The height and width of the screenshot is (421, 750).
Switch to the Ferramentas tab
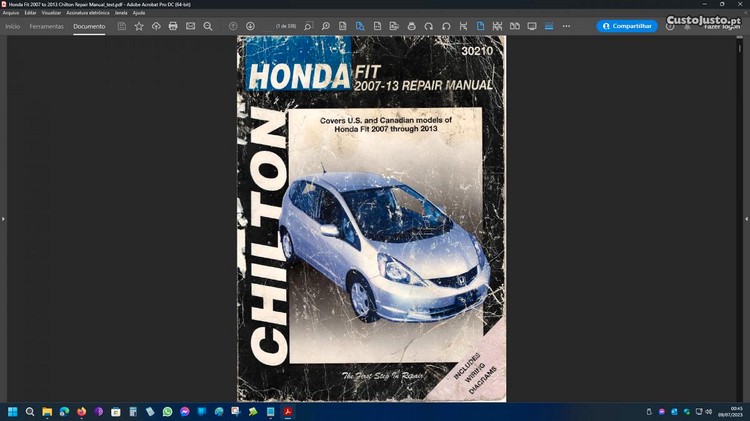click(x=46, y=26)
